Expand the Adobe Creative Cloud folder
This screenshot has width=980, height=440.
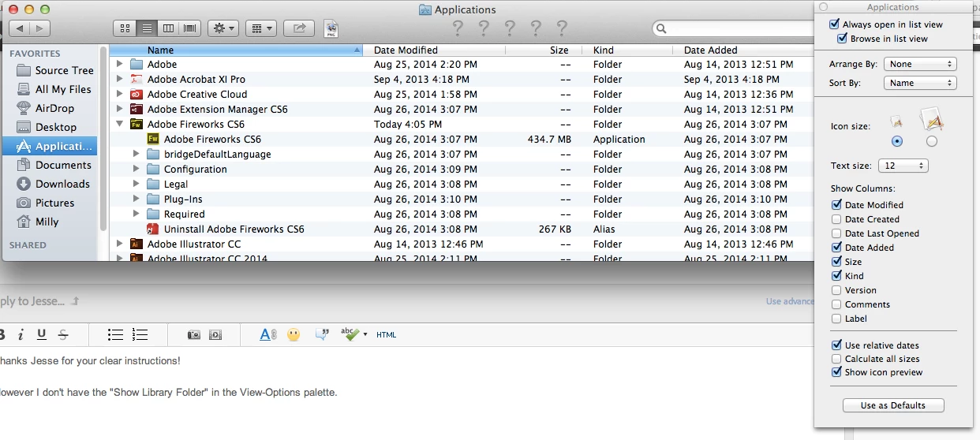click(120, 94)
